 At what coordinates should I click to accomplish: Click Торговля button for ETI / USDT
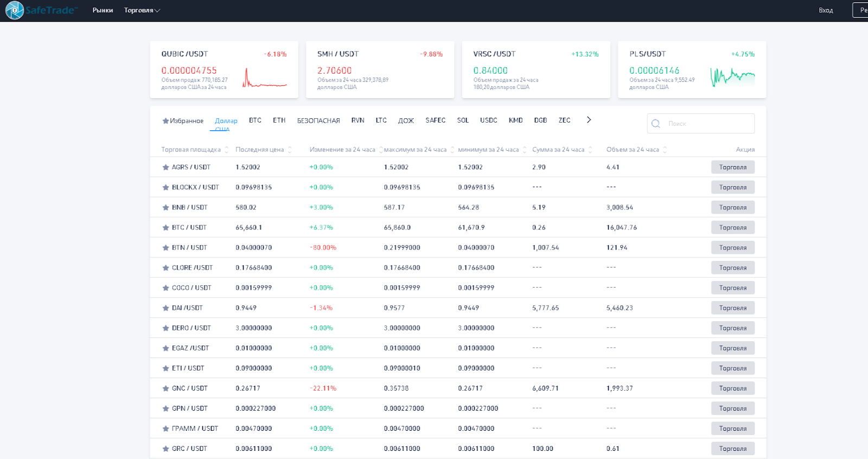tap(733, 368)
